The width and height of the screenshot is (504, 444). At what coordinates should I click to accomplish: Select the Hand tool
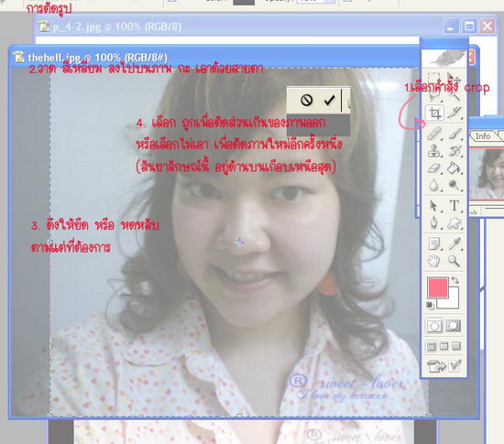click(x=434, y=261)
